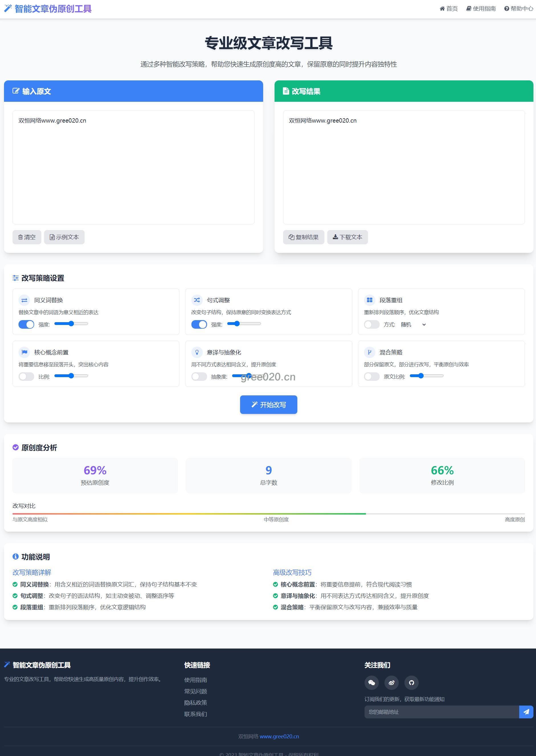Screen dimensions: 536x756
Task: Open the Weibo social icon link
Action: tap(391, 682)
